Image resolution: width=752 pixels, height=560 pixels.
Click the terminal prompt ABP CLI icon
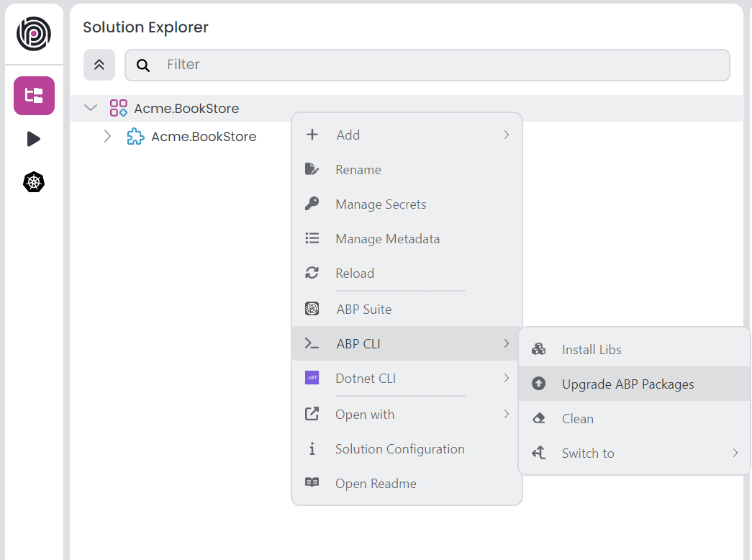(x=312, y=343)
